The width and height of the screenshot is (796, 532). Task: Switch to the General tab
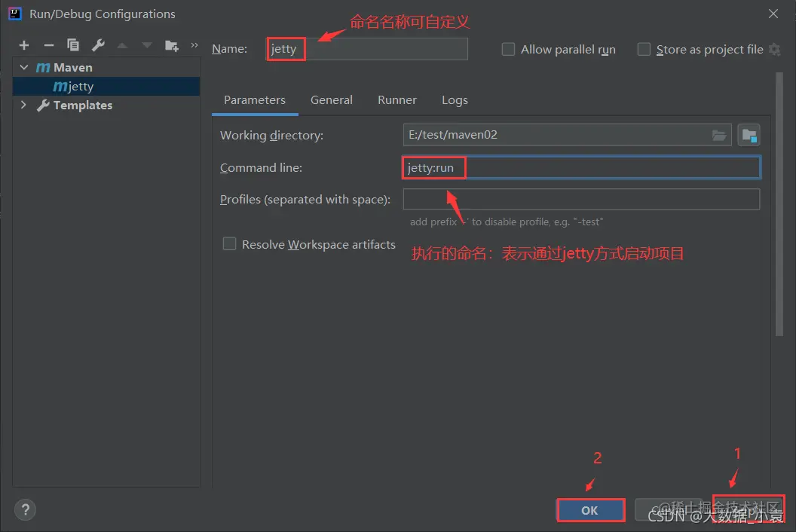[x=332, y=100]
